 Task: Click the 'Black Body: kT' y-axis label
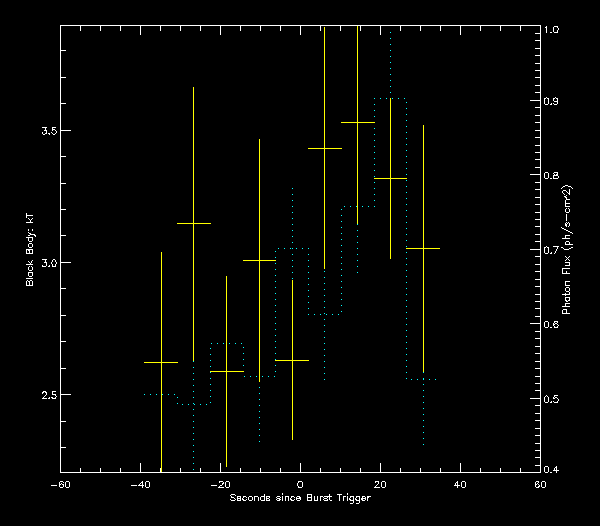30,249
